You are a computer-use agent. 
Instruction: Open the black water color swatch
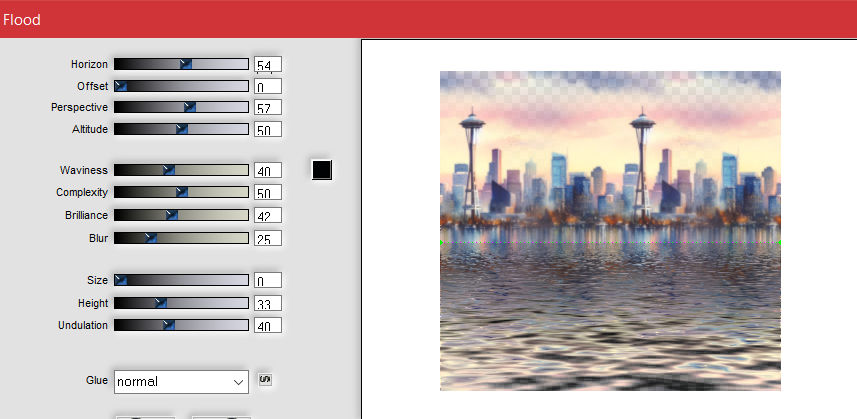pos(322,170)
